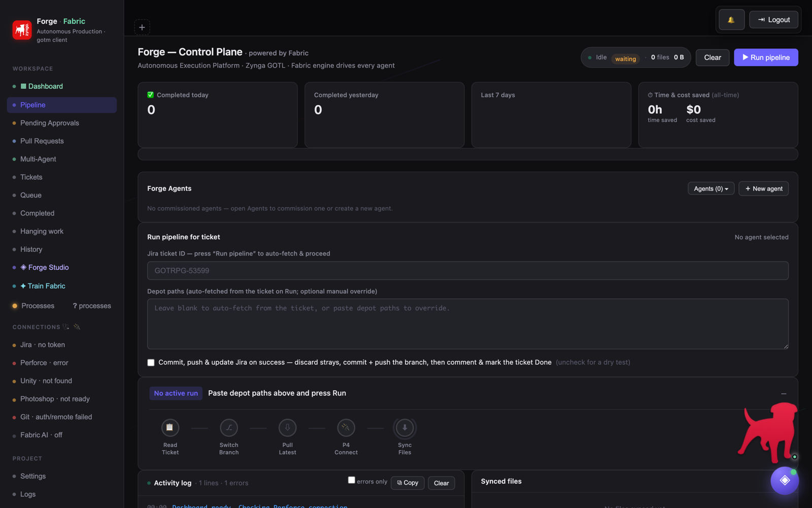Open the Tickets page

pyautogui.click(x=62, y=177)
